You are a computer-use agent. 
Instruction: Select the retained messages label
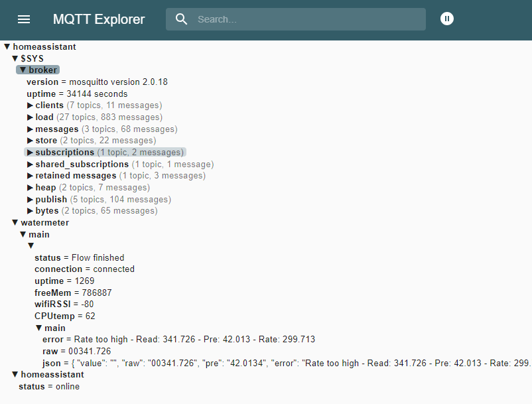point(76,176)
